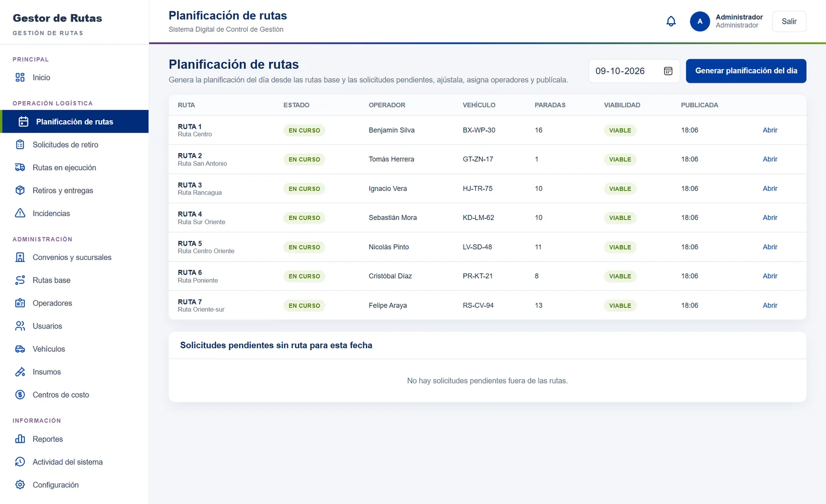The height and width of the screenshot is (504, 826).
Task: Click VIABLE badge in RUTA 5 row
Action: tap(620, 247)
